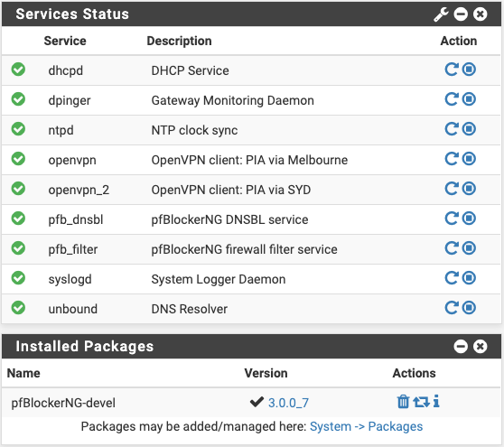
Task: Restart the dhcpd service
Action: click(452, 70)
